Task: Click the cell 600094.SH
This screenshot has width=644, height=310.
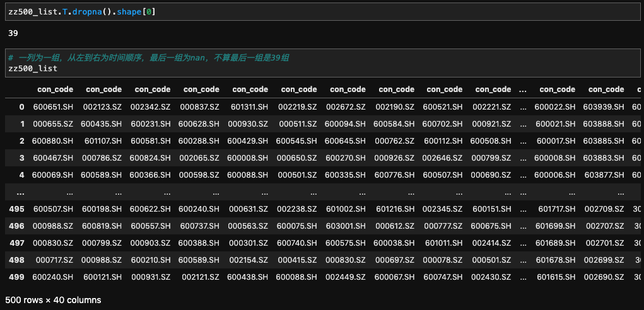Action: tap(345, 123)
